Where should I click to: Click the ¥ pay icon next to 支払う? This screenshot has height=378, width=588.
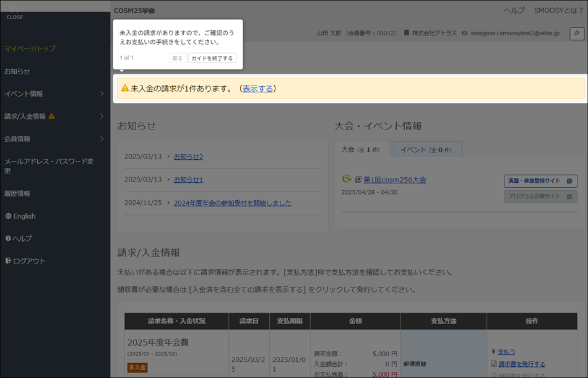point(493,351)
